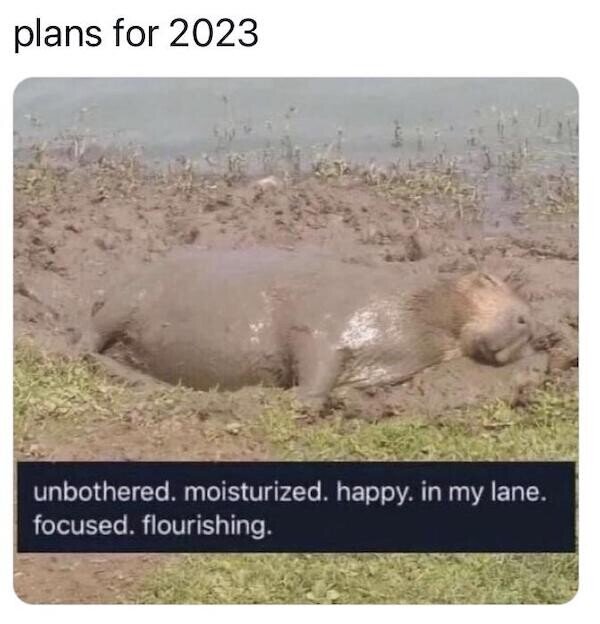Select the word "moisturized." in the caption

(257, 493)
